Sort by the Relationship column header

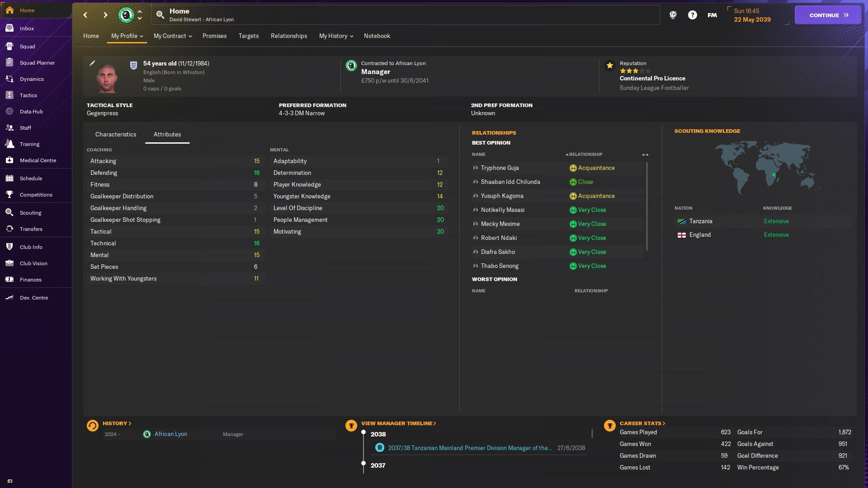point(585,155)
